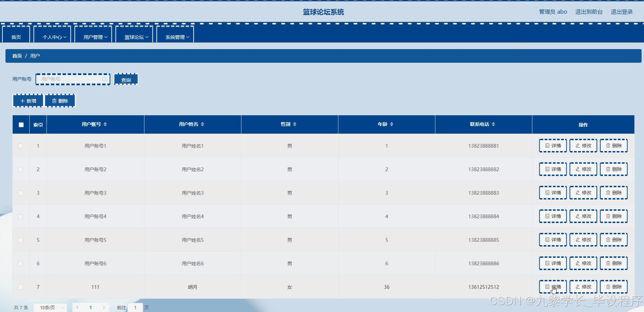Focus the 前往 page jump input
This screenshot has width=644, height=312.
click(x=135, y=308)
